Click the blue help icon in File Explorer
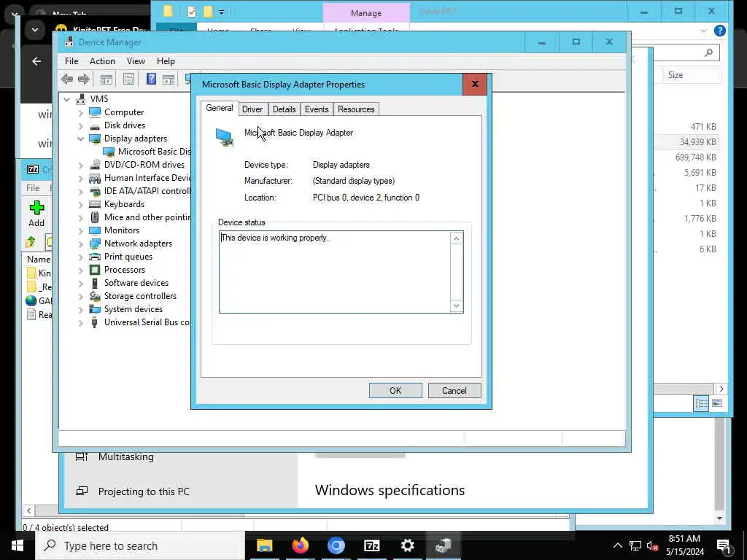747x560 pixels. click(x=720, y=31)
